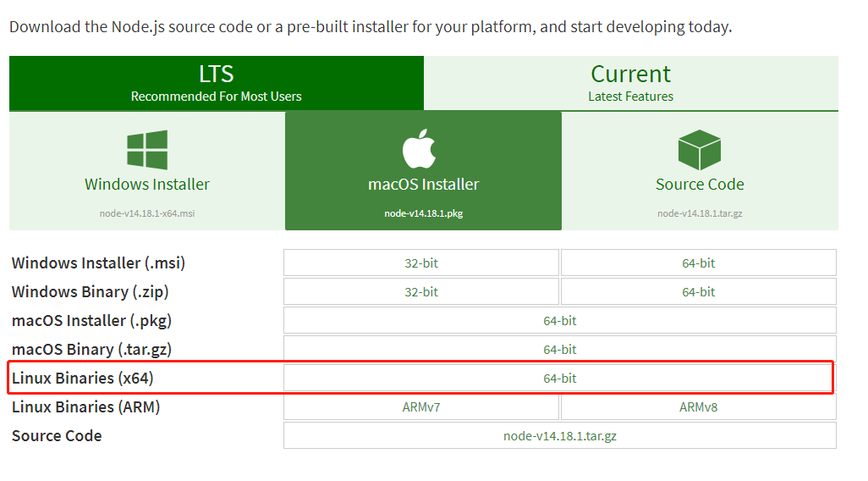The width and height of the screenshot is (868, 481).
Task: Choose 64-bit Windows Binary (.zip)
Action: tap(699, 291)
